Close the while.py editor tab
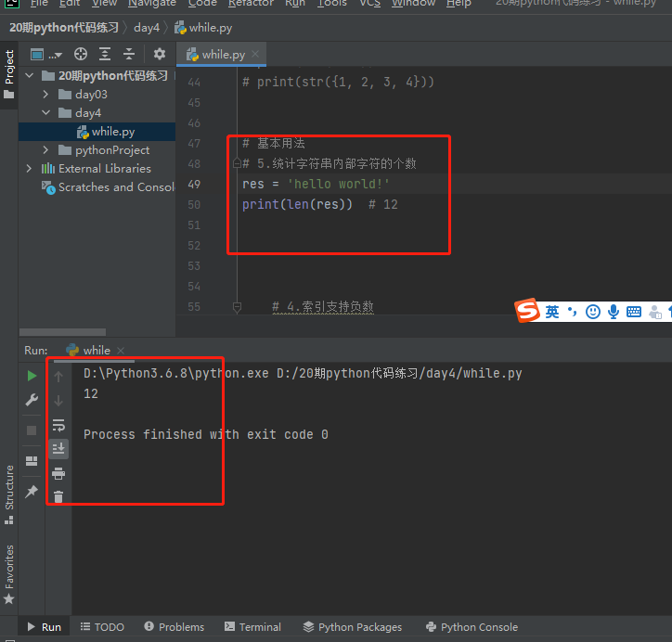Viewport: 672px width, 642px height. pos(255,54)
